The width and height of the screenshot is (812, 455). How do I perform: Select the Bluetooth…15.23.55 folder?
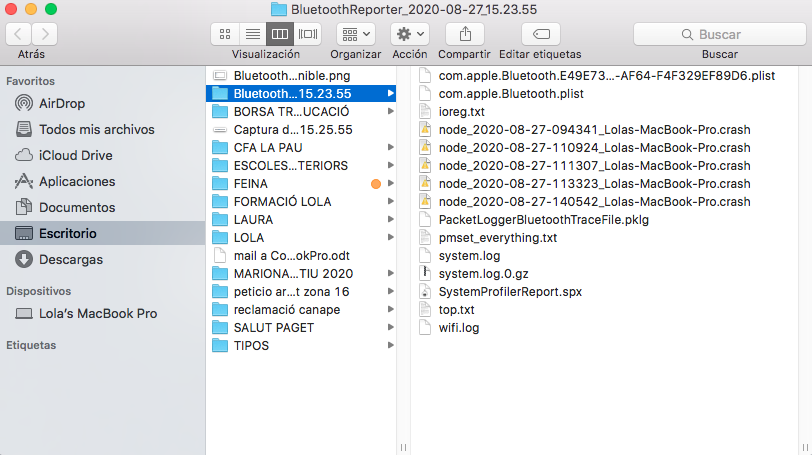pyautogui.click(x=301, y=94)
